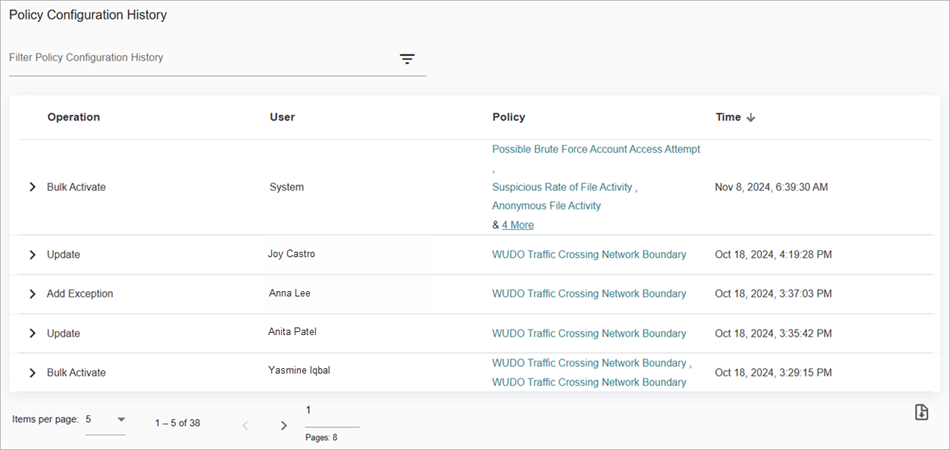Click the page number input field

[331, 411]
